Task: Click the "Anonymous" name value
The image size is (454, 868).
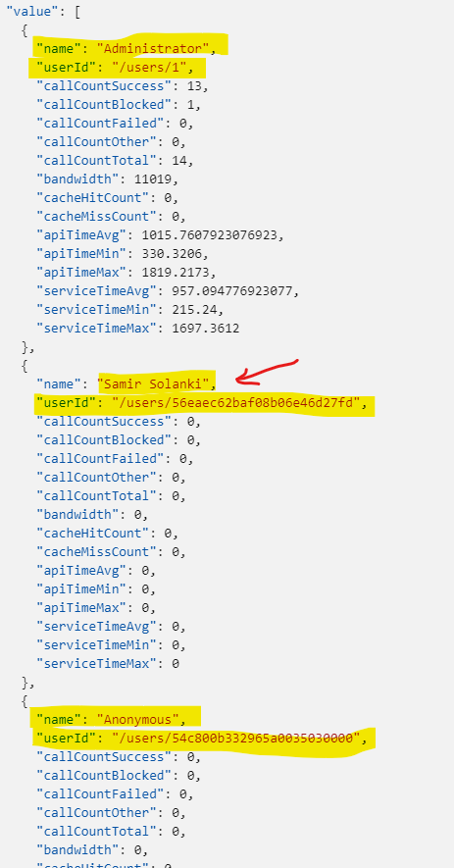Action: [138, 720]
